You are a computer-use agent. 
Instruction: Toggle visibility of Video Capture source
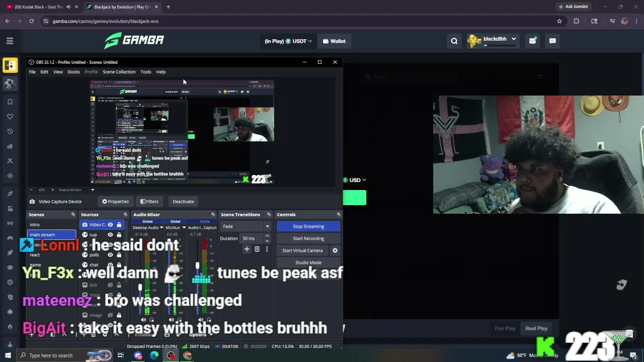coord(110,225)
